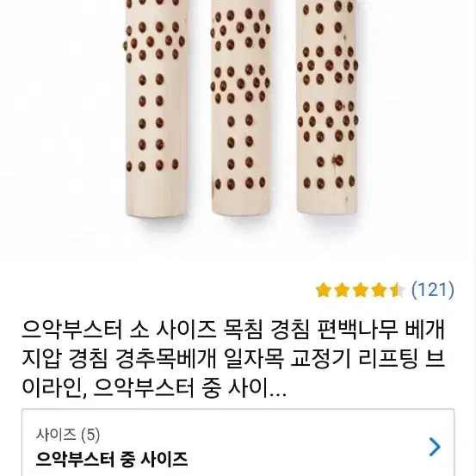Click the fourth yellow rating star
476x476 pixels.
[379, 290]
